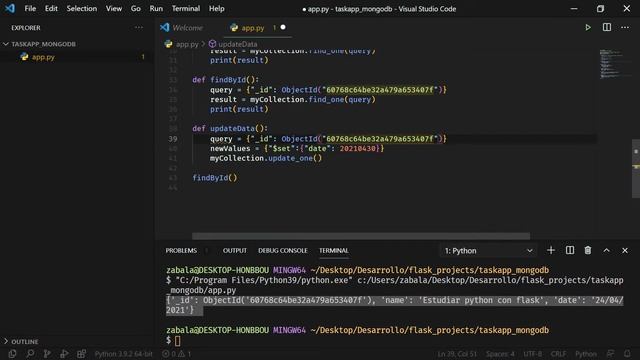Open notifications bell in status bar

click(x=627, y=353)
